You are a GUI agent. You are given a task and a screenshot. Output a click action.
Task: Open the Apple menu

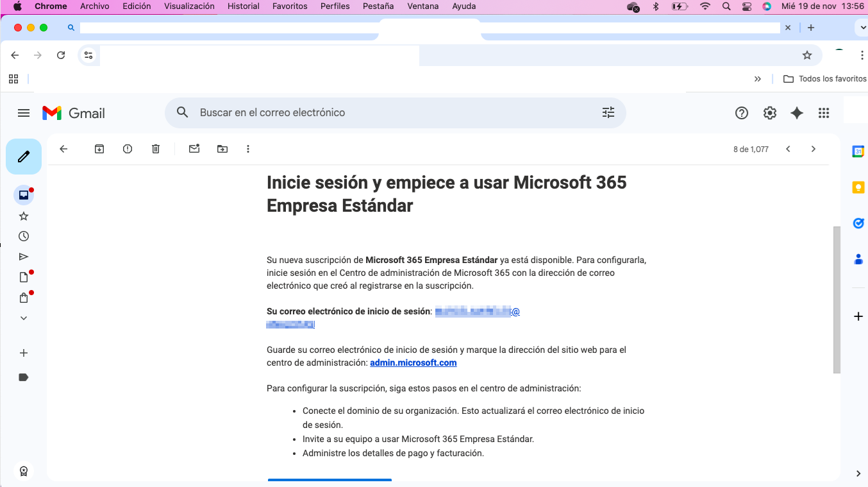[x=18, y=6]
